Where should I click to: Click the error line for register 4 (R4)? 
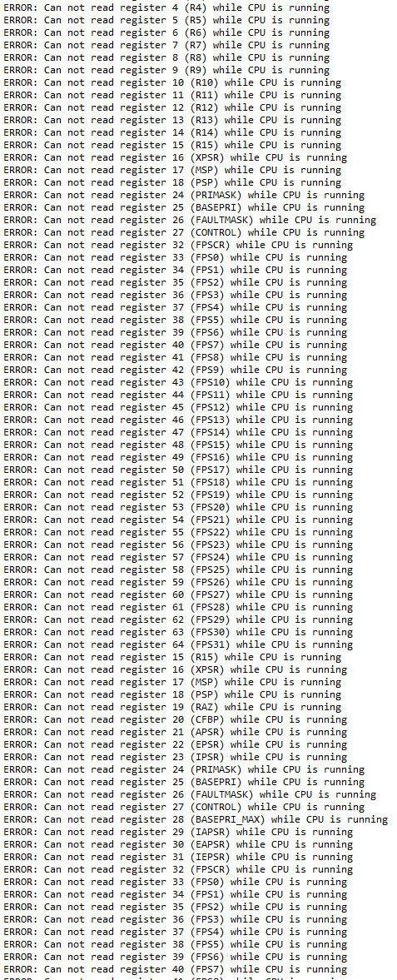[x=167, y=7]
